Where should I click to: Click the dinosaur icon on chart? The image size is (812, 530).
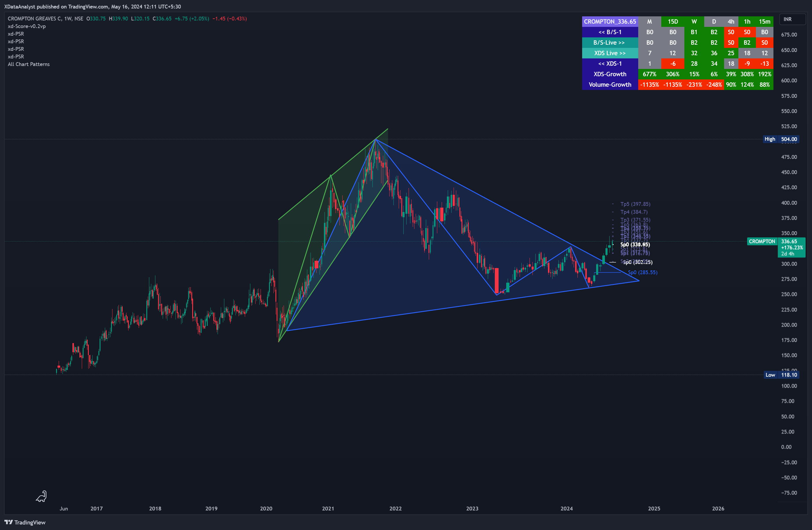tap(41, 496)
